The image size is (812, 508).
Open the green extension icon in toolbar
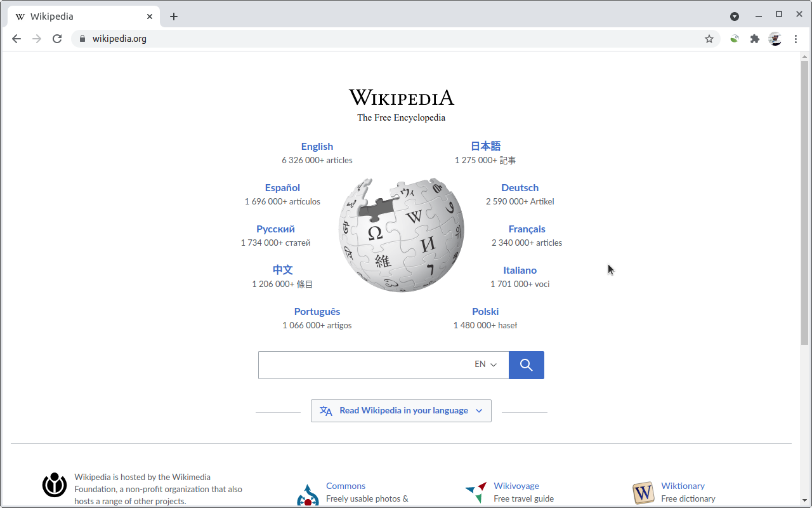point(735,39)
